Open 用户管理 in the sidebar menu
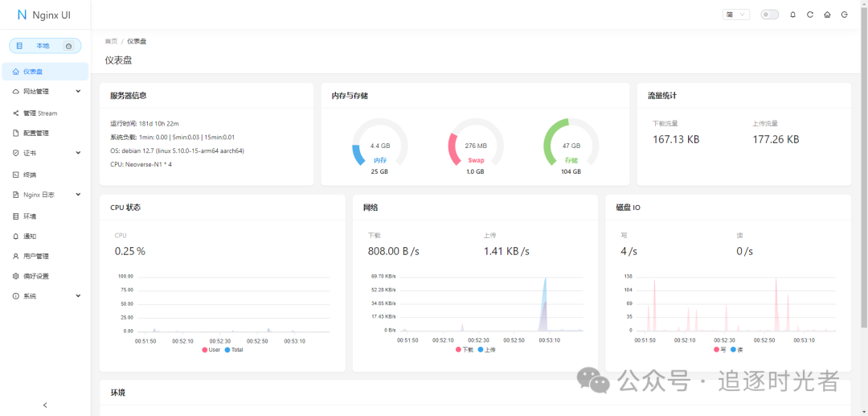The image size is (868, 416). click(35, 256)
